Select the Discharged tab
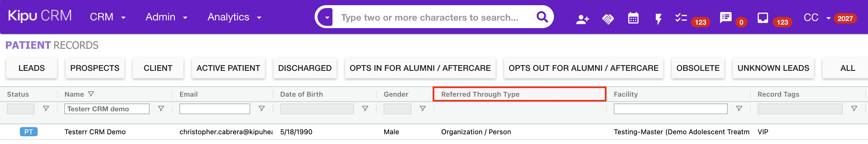This screenshot has height=144, width=868. pos(305,68)
